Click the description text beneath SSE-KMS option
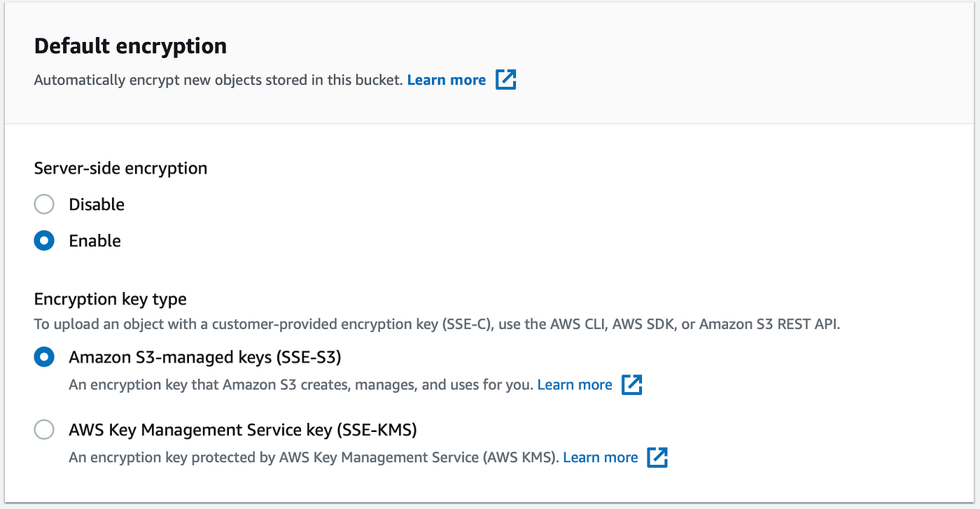 pyautogui.click(x=314, y=457)
